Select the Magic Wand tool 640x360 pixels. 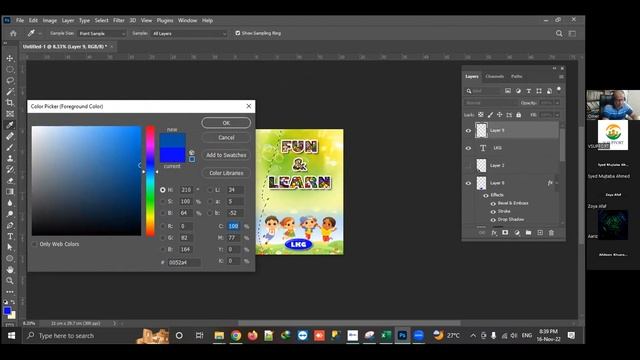(x=10, y=91)
